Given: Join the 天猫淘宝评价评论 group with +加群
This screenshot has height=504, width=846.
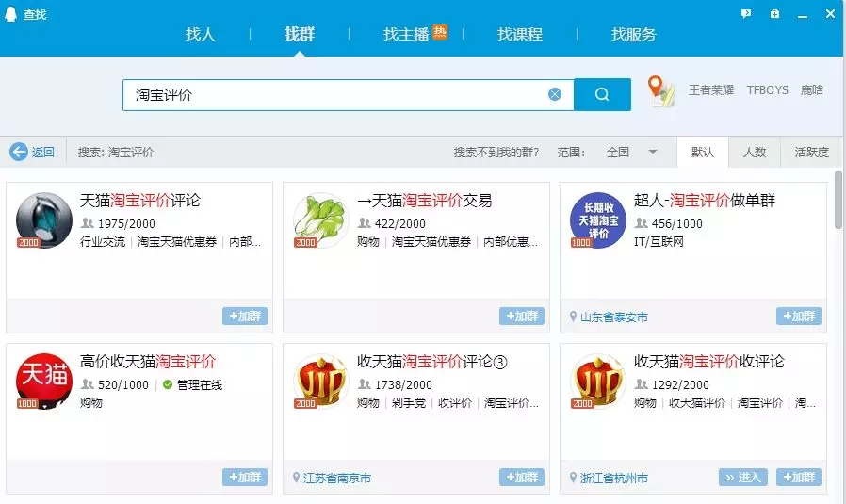Looking at the screenshot, I should click(245, 317).
